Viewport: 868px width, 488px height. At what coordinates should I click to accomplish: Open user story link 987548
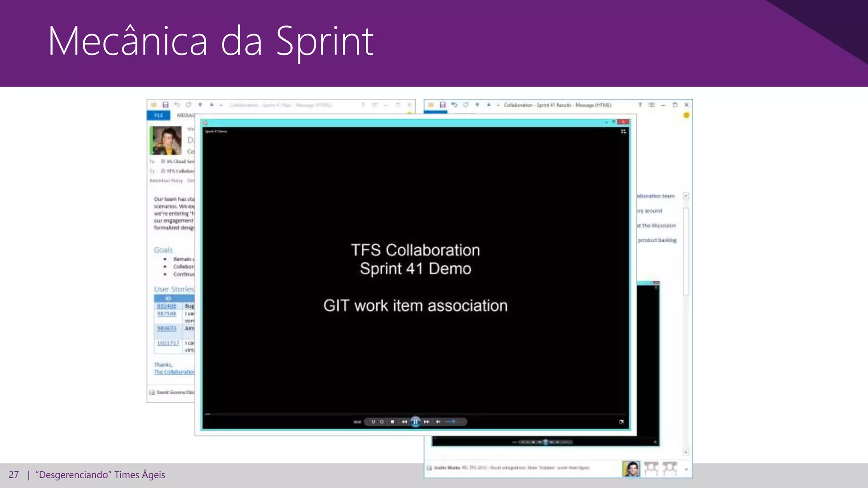(x=167, y=313)
